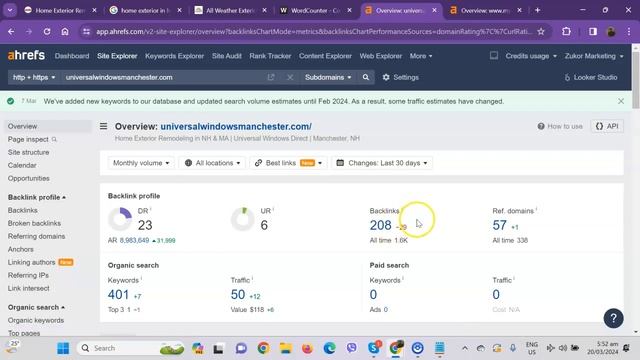Open Rank Tracker
Screen dimensions: 640x360
pyautogui.click(x=270, y=56)
